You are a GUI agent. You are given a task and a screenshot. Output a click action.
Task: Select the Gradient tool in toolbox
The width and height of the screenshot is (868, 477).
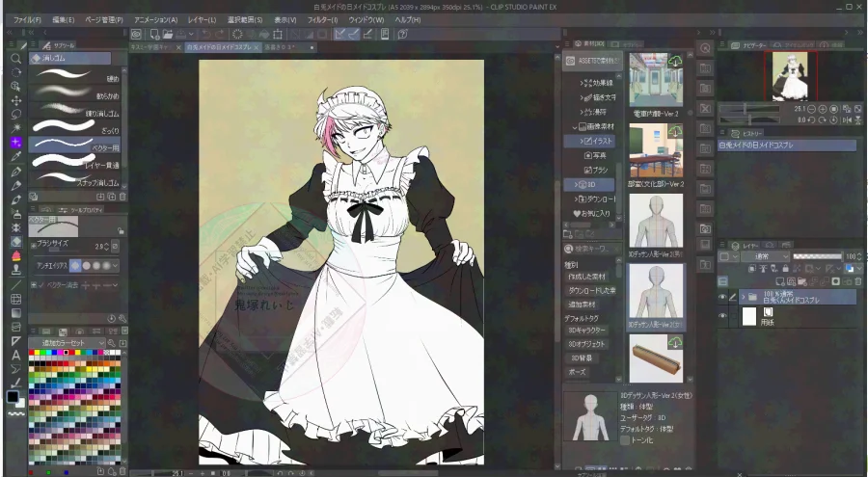point(16,312)
